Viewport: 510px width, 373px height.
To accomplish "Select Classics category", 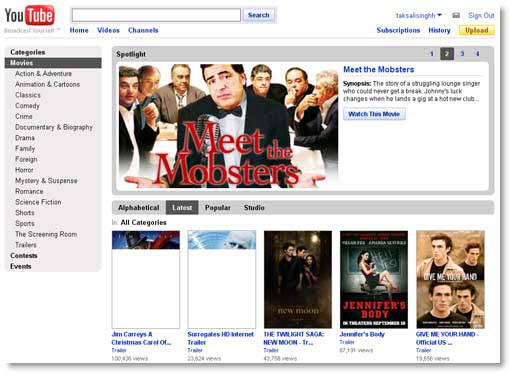I will click(28, 95).
